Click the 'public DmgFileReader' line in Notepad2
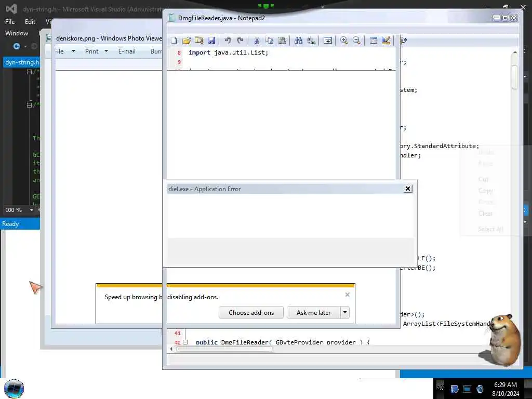Image resolution: width=532 pixels, height=399 pixels. tap(283, 342)
